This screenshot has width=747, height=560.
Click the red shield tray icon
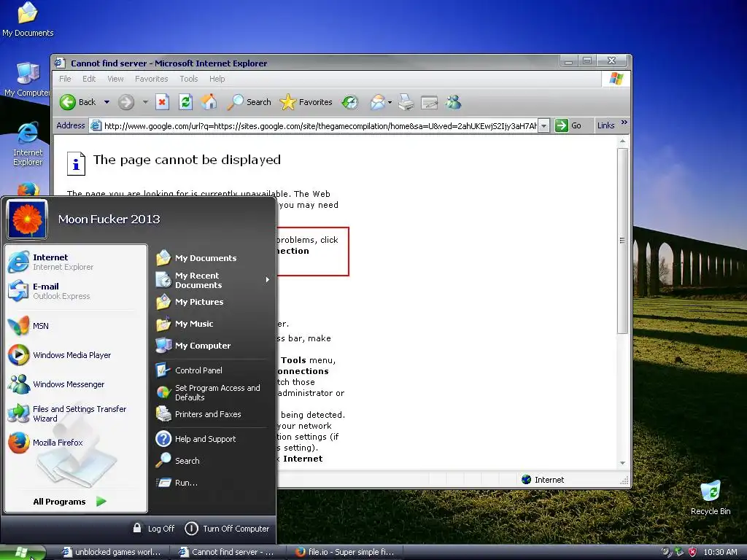[693, 552]
